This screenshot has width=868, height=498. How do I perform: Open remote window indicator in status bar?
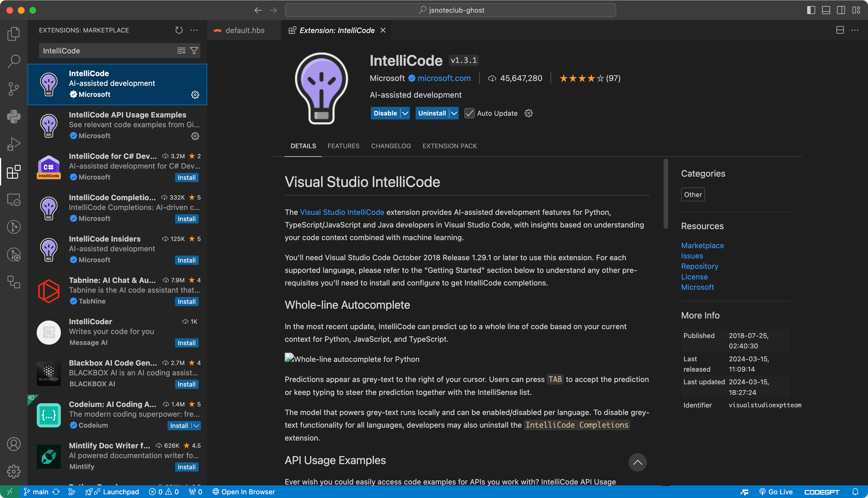point(9,492)
